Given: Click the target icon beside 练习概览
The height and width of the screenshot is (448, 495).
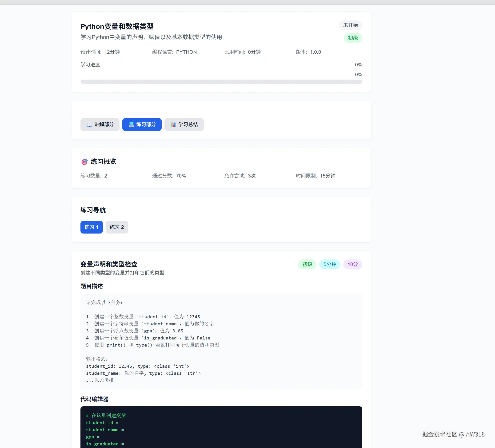Looking at the screenshot, I should (84, 162).
